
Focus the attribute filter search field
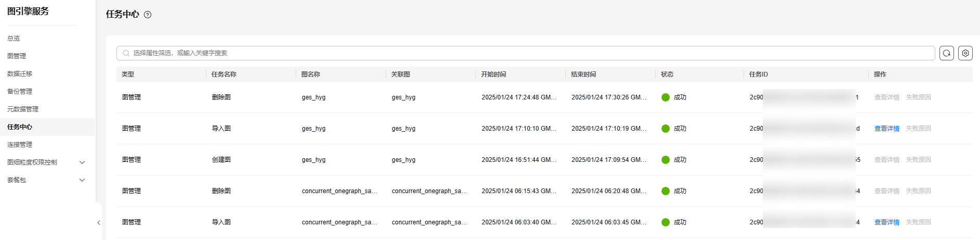pos(525,53)
